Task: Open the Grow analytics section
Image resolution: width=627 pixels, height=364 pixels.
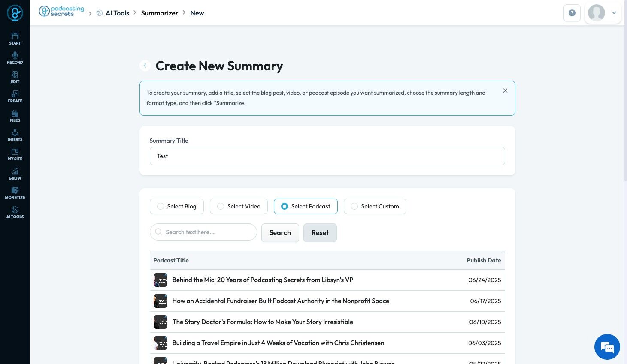Action: 15,174
